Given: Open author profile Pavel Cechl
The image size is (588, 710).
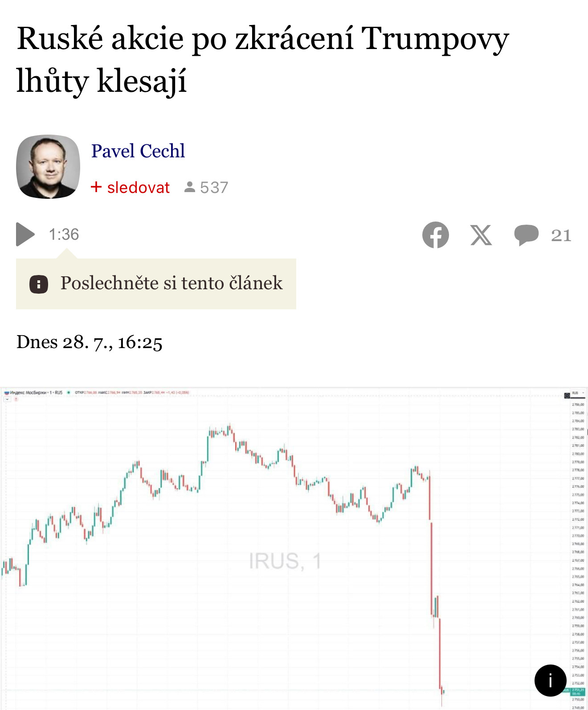Looking at the screenshot, I should (138, 151).
